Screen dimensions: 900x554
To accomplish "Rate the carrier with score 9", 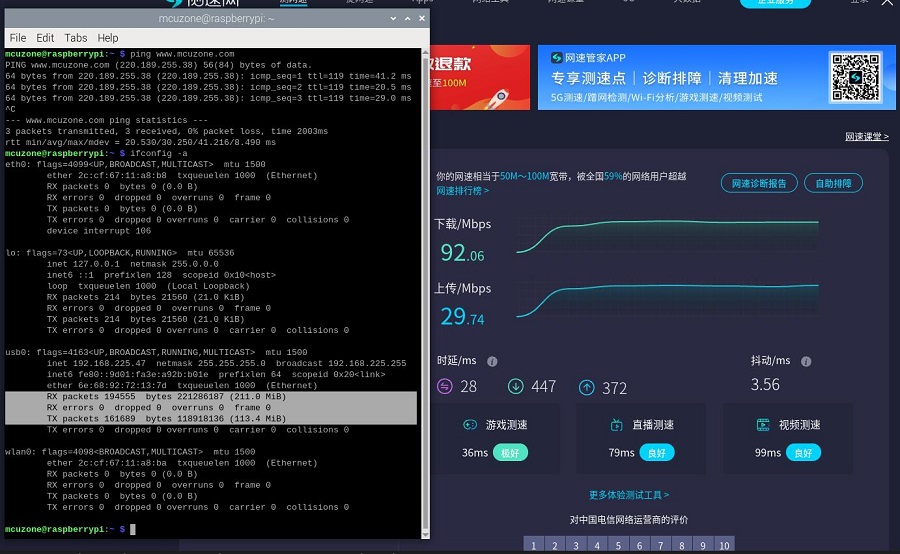I will (x=703, y=545).
